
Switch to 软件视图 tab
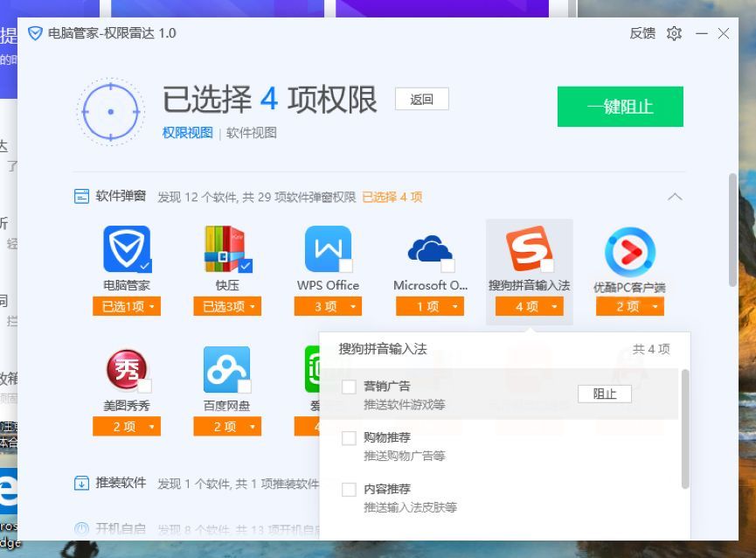tap(252, 133)
